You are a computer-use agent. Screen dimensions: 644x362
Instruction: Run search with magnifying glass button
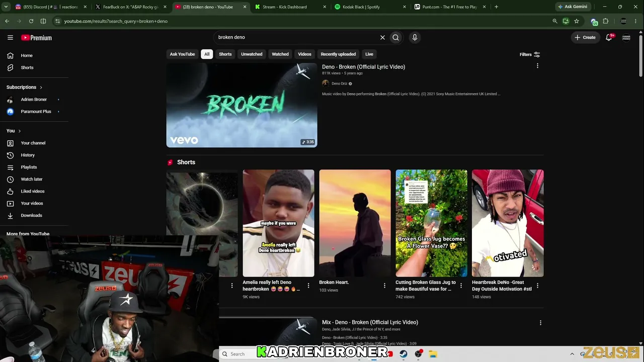[x=396, y=37]
